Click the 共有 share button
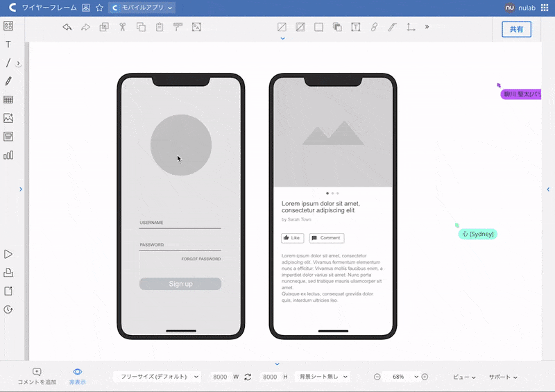This screenshot has height=392, width=555. point(516,29)
